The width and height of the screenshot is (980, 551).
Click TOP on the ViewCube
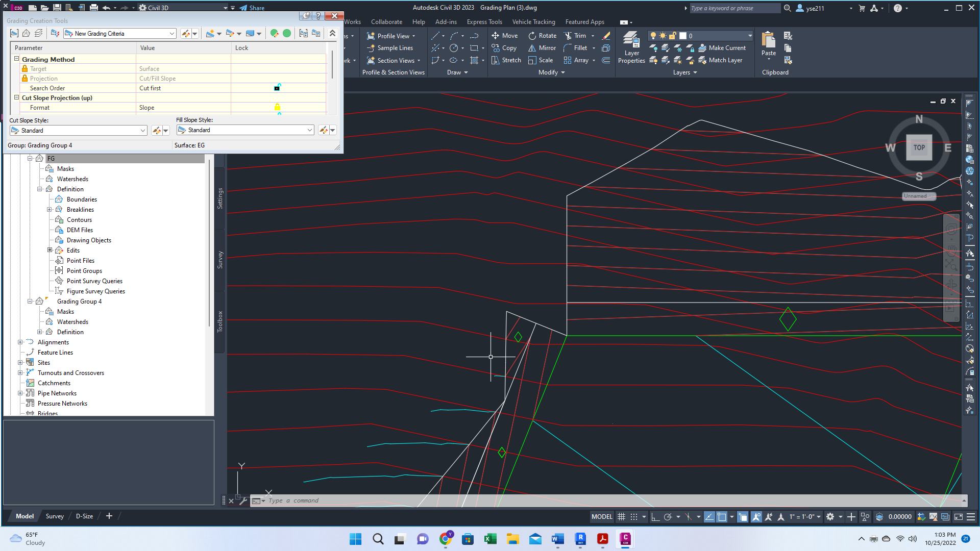point(919,147)
